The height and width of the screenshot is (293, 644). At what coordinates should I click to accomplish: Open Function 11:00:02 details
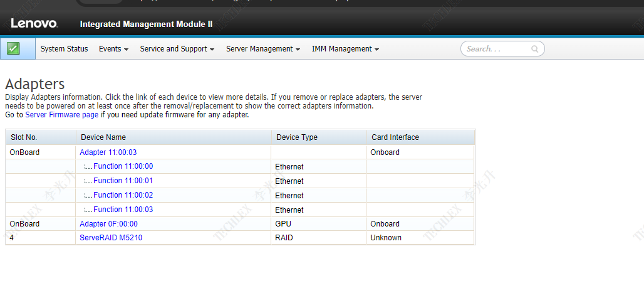[123, 195]
